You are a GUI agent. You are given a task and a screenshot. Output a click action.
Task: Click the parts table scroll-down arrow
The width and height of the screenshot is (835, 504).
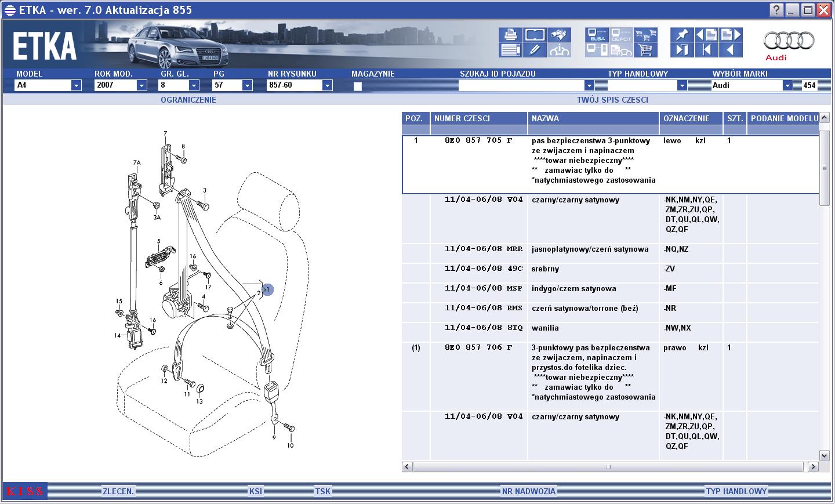click(x=825, y=456)
